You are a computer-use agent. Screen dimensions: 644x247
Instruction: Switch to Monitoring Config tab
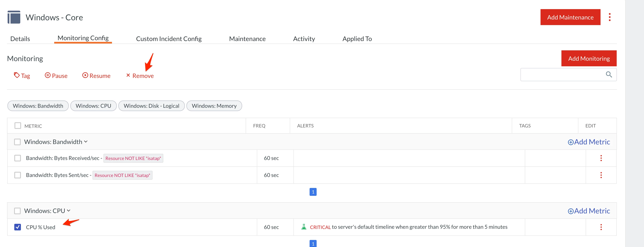83,38
